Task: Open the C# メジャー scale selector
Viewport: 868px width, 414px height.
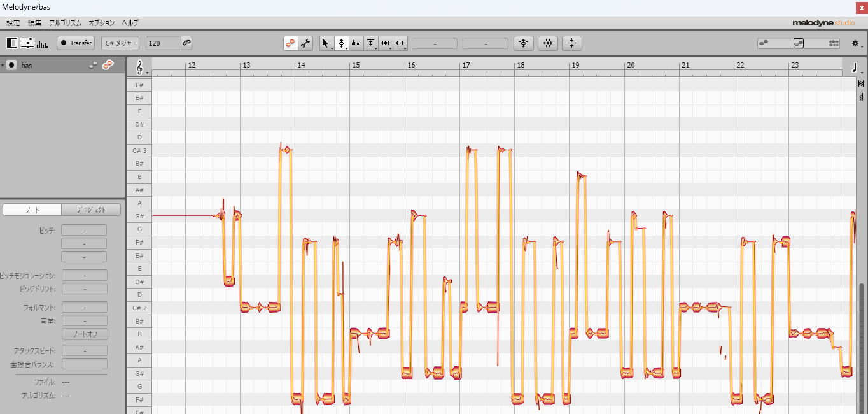Action: (x=122, y=43)
